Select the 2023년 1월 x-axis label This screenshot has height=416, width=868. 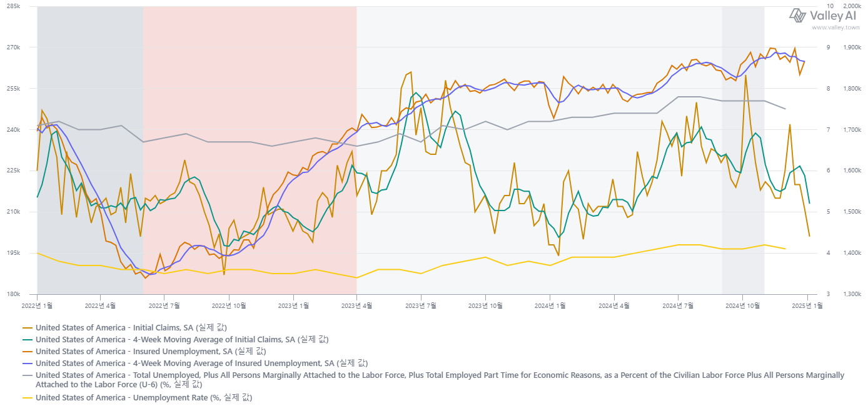[x=293, y=305]
